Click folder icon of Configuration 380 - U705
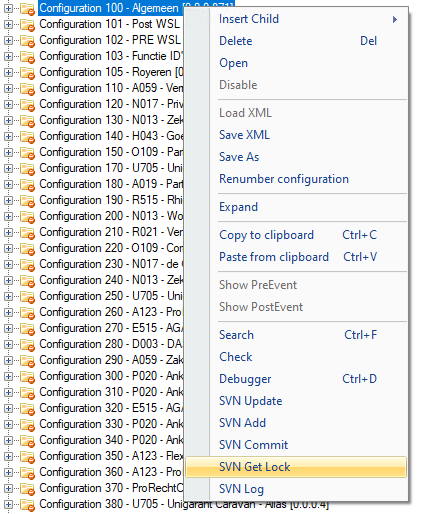Image resolution: width=437 pixels, height=514 pixels. 27,505
